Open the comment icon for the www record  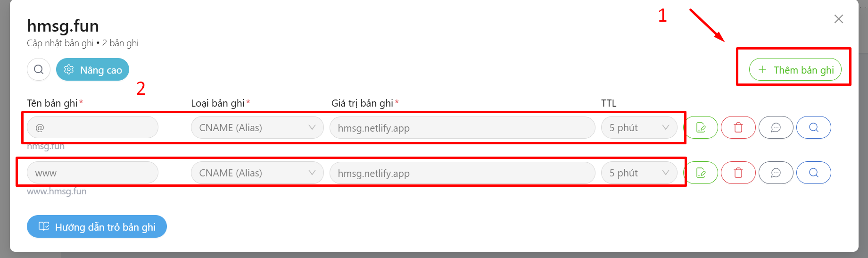point(776,173)
